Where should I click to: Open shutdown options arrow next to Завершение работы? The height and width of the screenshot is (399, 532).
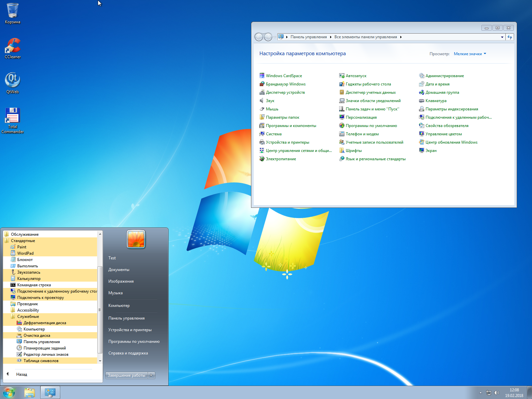[x=151, y=375]
